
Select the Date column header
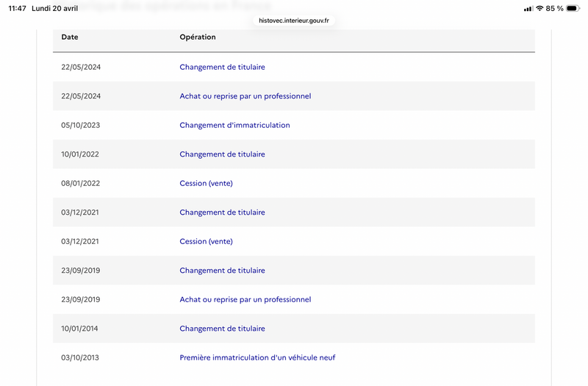(x=70, y=37)
